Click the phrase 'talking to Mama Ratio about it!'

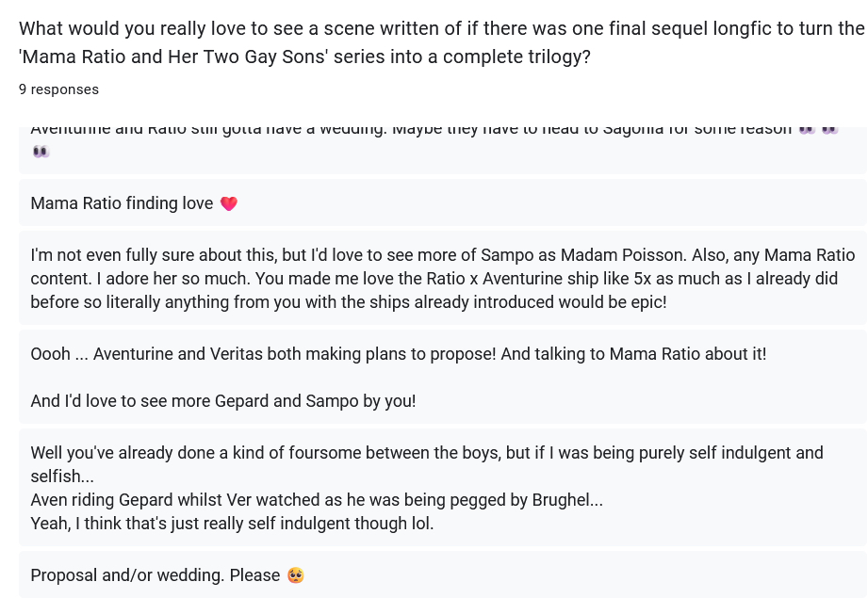650,354
